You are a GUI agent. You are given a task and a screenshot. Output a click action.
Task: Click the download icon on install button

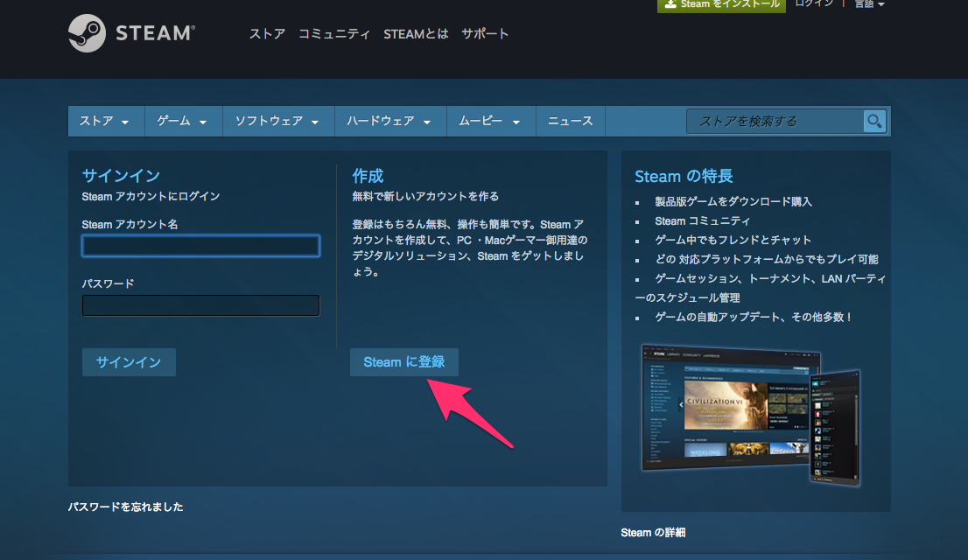(x=670, y=3)
